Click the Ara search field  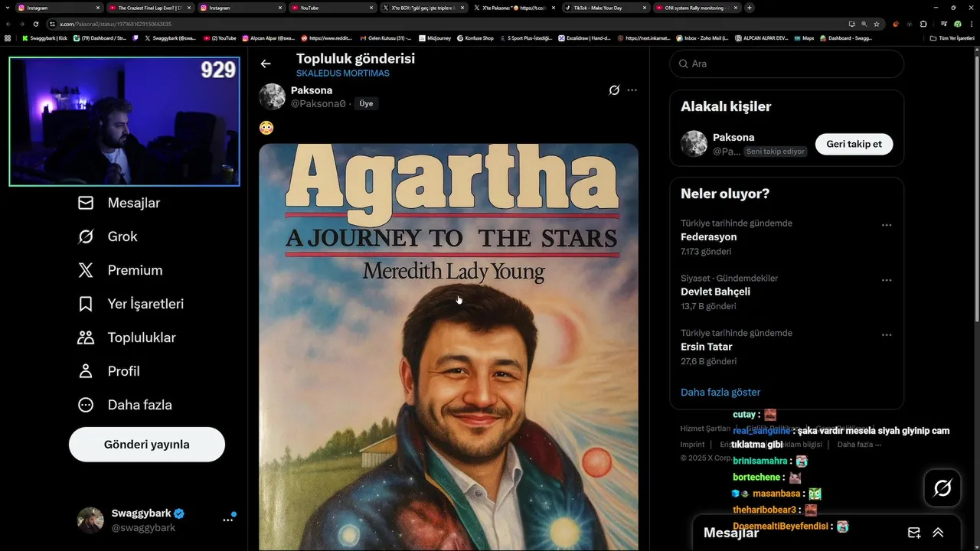coord(786,64)
